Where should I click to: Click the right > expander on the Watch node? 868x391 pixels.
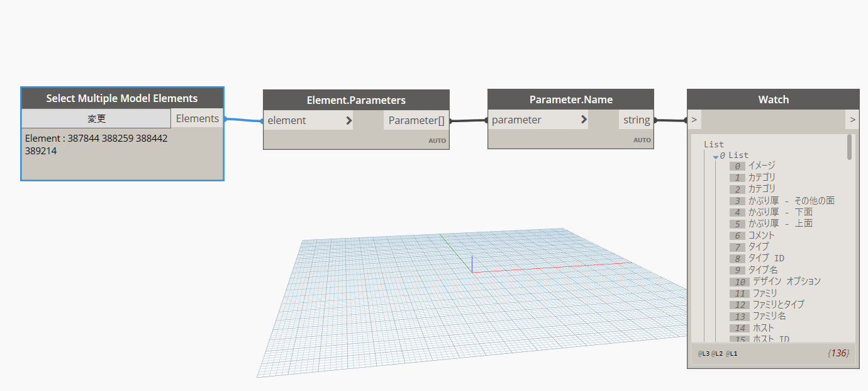pyautogui.click(x=853, y=120)
